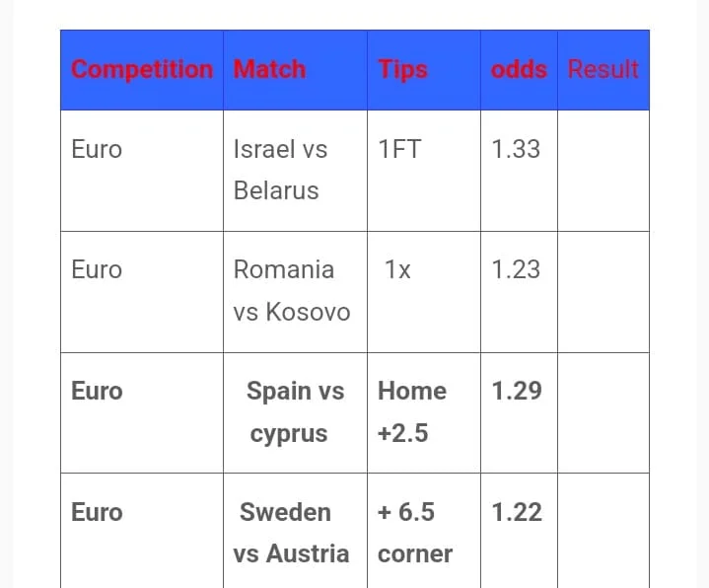Image resolution: width=709 pixels, height=588 pixels.
Task: Click the 1.23 odds value
Action: point(516,269)
